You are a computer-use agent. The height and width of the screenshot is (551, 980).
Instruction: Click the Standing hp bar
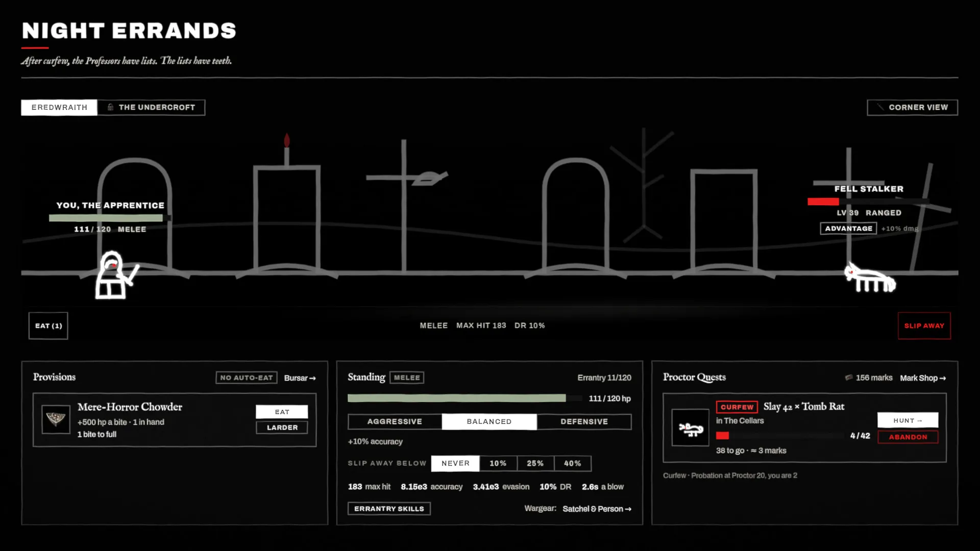pos(464,398)
